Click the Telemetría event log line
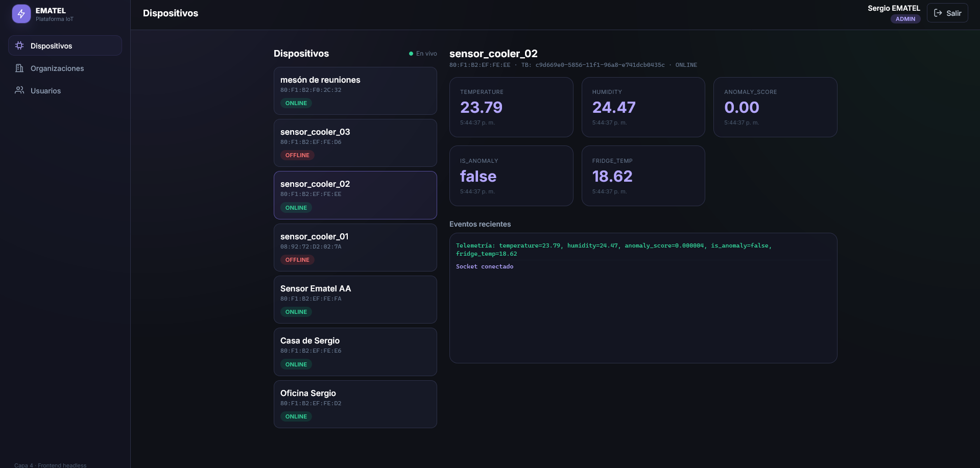 614,250
